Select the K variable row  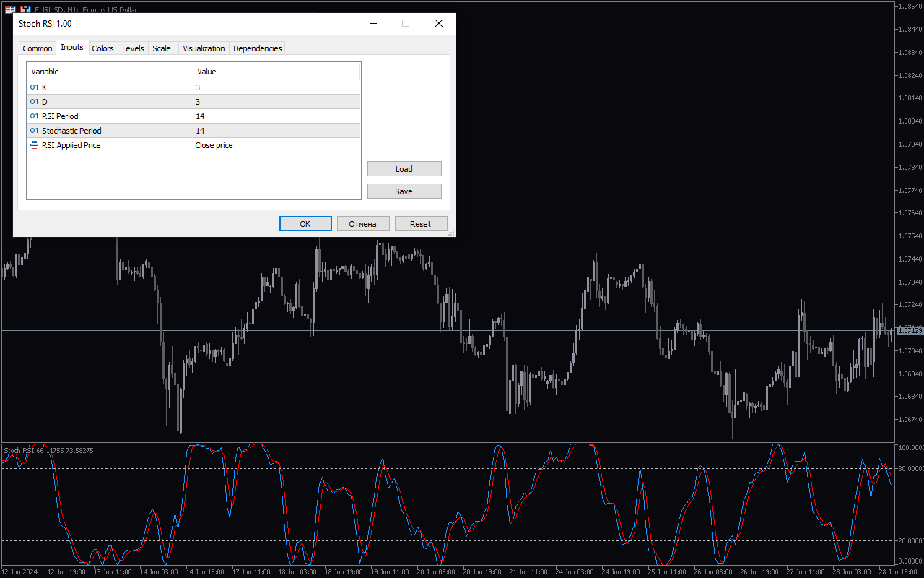click(193, 87)
